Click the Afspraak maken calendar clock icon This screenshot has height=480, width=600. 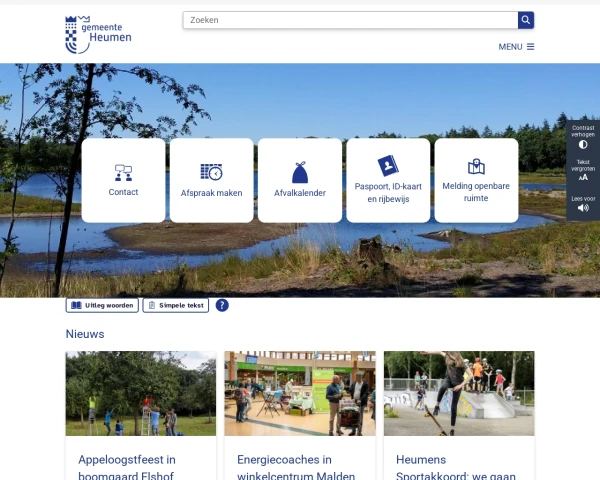point(212,172)
